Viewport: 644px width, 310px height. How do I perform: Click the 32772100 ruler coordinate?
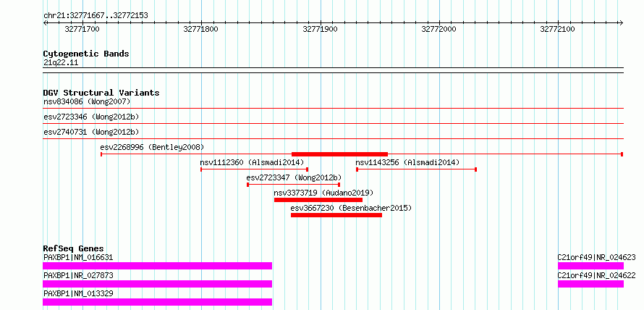point(557,29)
